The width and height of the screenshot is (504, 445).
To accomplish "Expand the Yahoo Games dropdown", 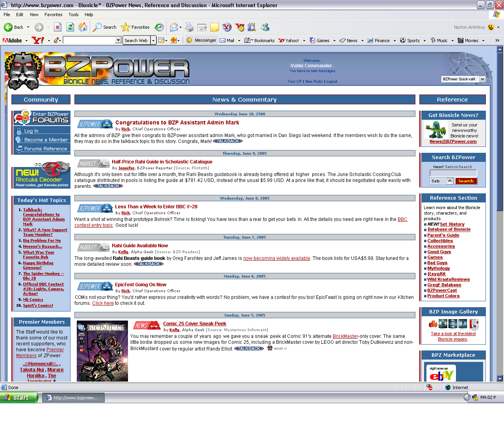I will click(x=334, y=41).
